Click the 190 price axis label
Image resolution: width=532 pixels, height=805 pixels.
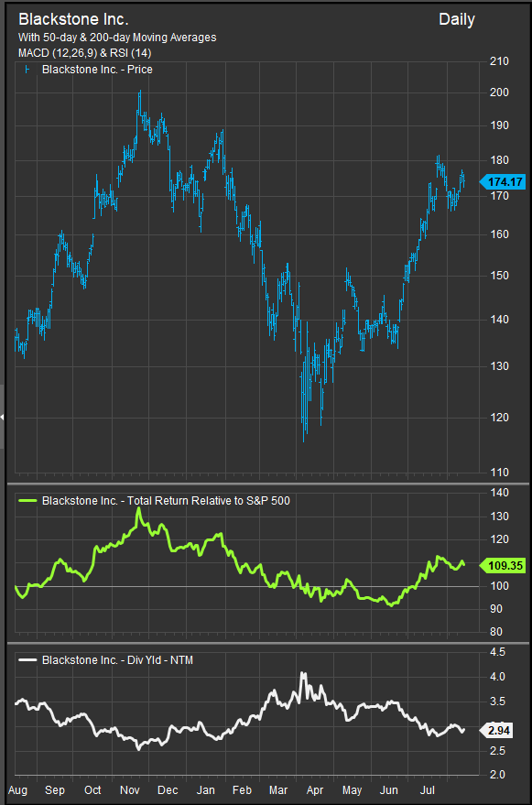[499, 125]
